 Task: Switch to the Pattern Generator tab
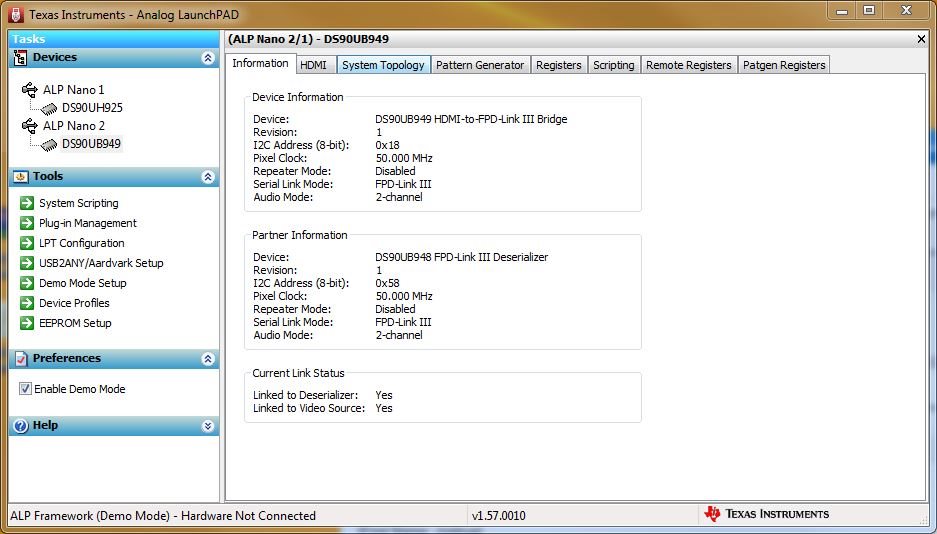(480, 65)
